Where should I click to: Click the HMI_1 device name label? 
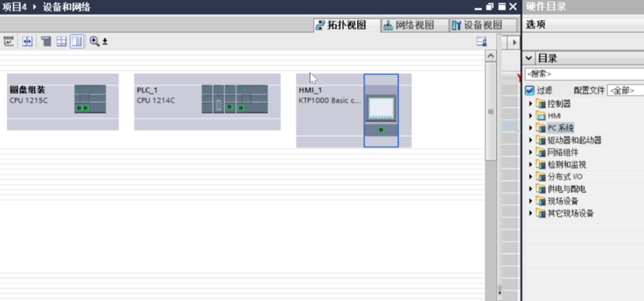click(310, 91)
